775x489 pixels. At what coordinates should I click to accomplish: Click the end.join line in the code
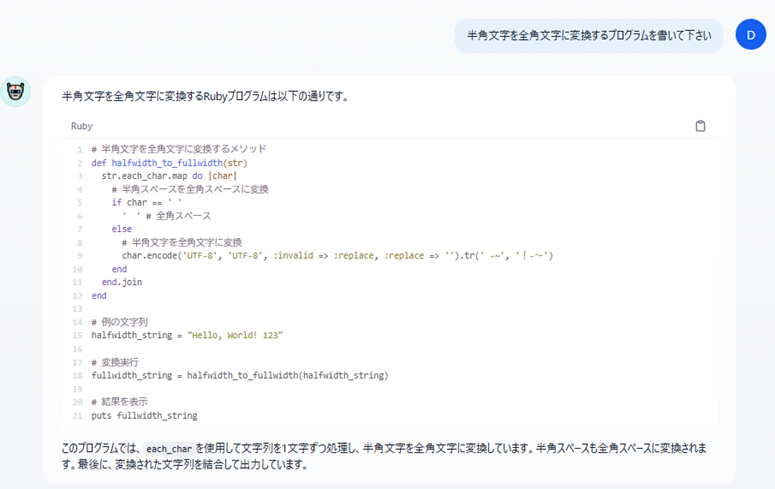(121, 282)
